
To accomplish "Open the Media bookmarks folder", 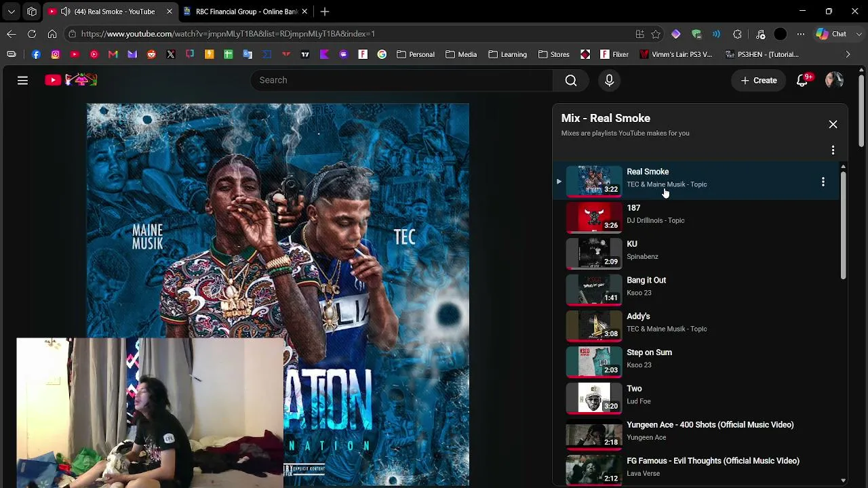I will click(x=461, y=54).
